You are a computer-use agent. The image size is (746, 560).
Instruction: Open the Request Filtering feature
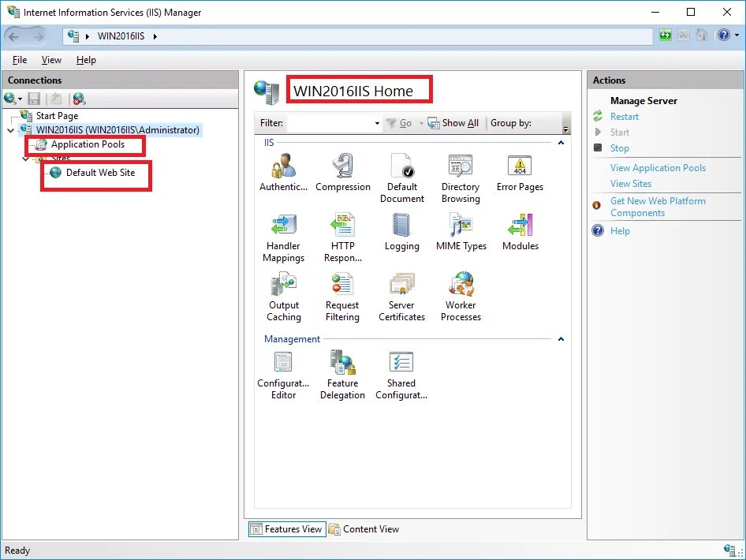pos(342,296)
